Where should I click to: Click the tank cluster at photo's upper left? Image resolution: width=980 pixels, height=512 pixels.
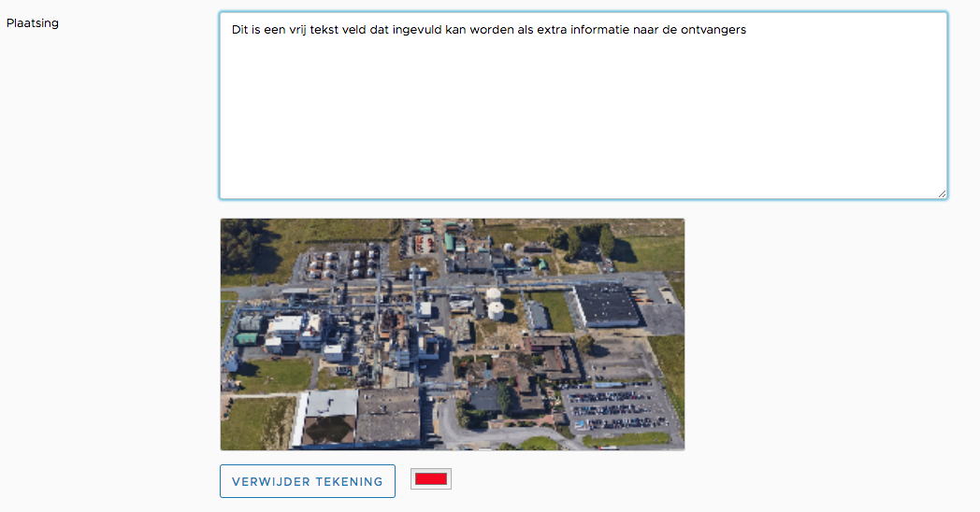point(338,262)
